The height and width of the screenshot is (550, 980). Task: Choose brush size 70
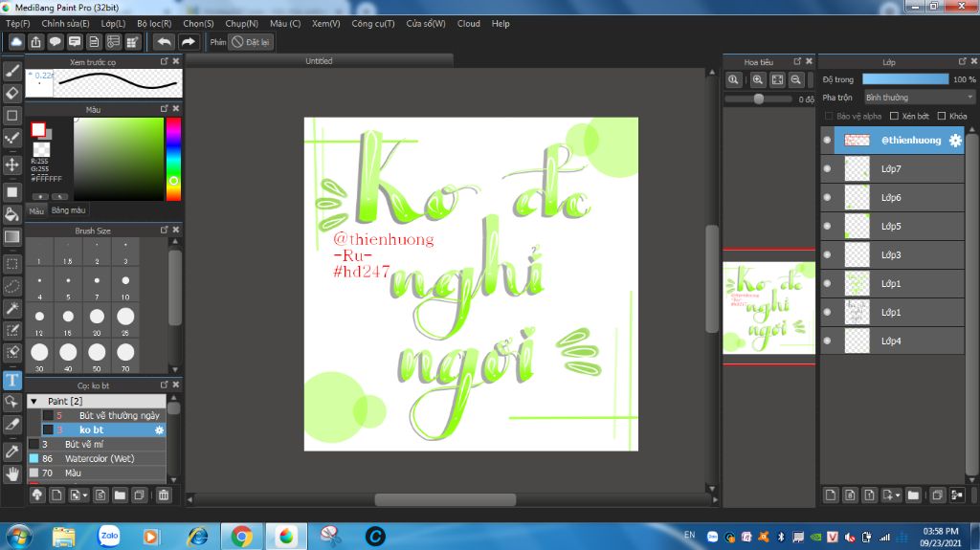(125, 356)
